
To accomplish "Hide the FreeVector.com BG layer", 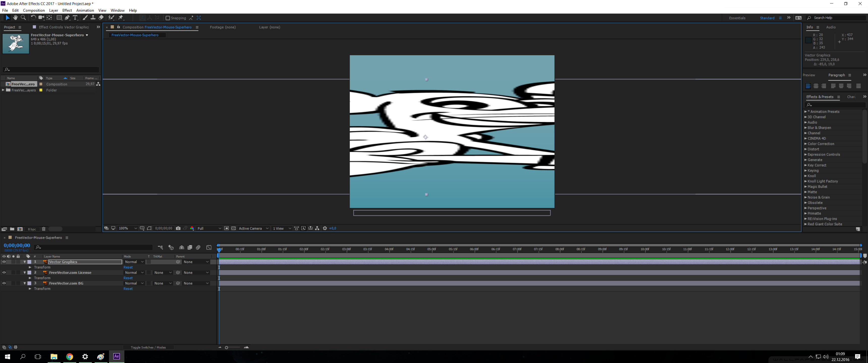I will point(4,283).
